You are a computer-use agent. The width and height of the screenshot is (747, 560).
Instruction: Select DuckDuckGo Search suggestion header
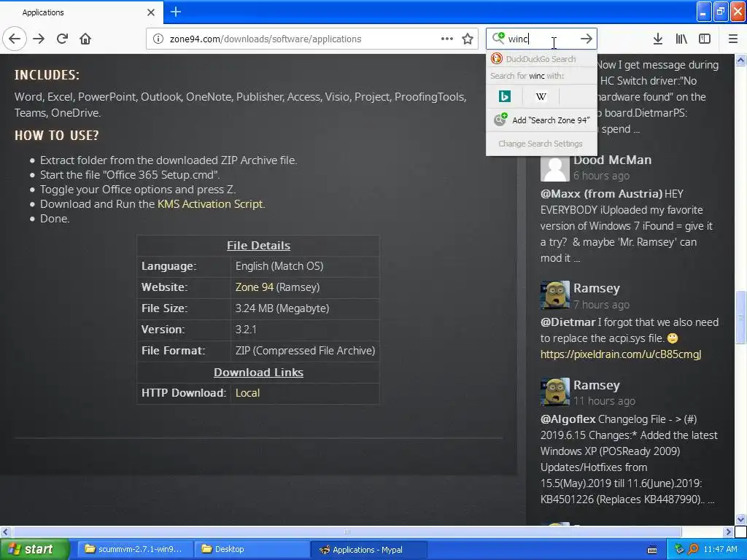click(541, 59)
